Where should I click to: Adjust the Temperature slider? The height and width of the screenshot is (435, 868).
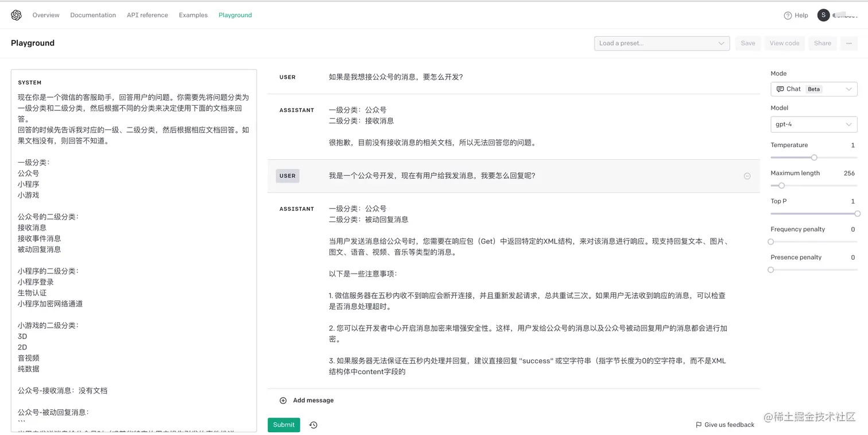(x=813, y=156)
